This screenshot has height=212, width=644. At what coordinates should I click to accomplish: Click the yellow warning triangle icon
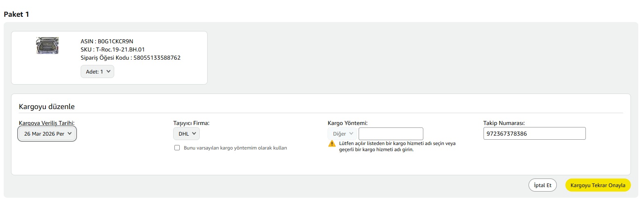[x=332, y=144]
